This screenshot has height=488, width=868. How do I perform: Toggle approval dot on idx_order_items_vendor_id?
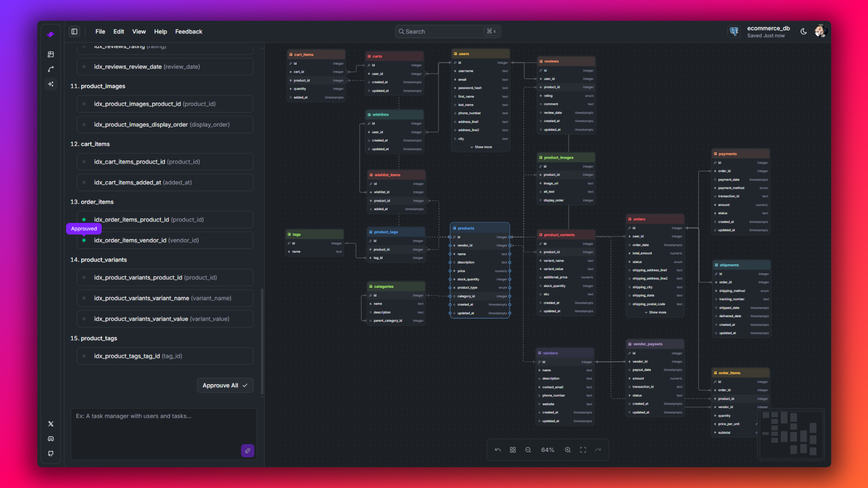coord(84,240)
